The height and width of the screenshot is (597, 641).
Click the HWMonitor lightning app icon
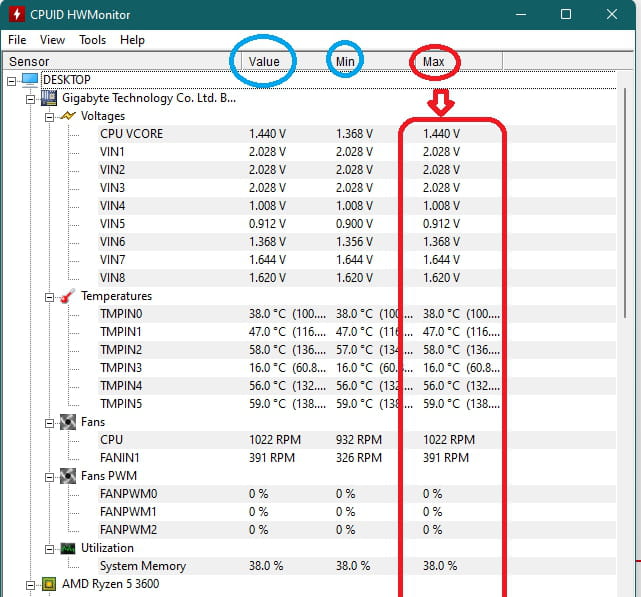[16, 14]
